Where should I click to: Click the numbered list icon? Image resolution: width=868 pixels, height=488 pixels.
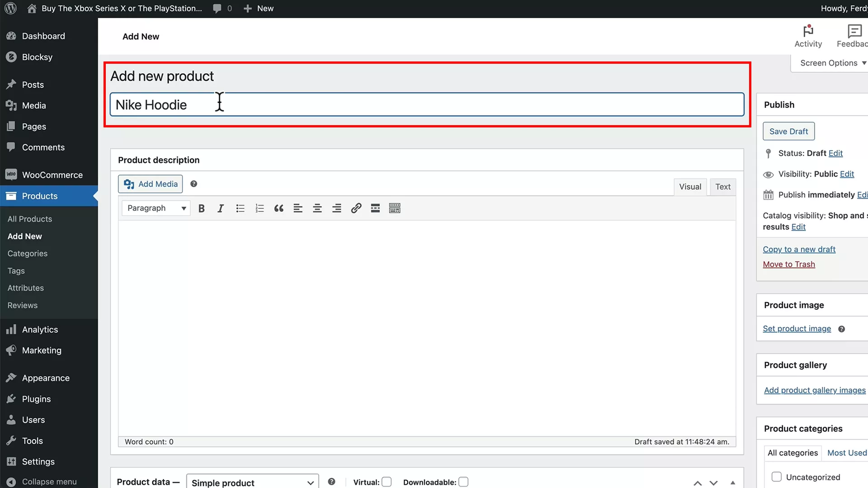[259, 208]
